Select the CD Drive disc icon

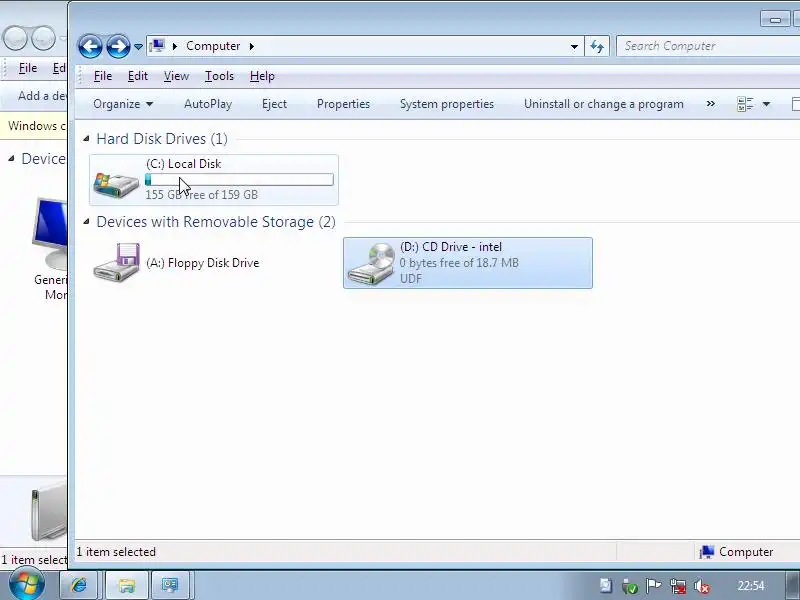[371, 264]
